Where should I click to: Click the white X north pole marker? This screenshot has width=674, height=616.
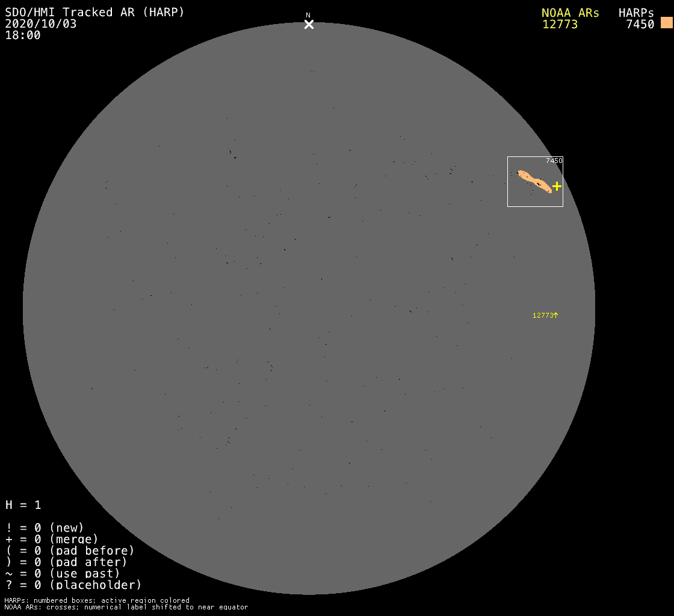pos(309,24)
